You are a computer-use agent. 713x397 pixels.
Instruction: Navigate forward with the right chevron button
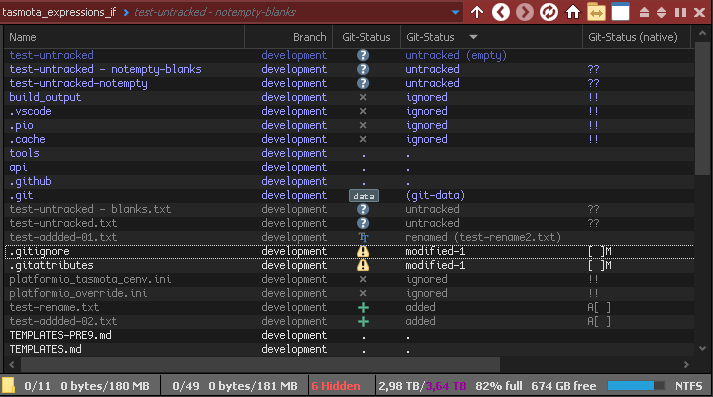coord(525,12)
